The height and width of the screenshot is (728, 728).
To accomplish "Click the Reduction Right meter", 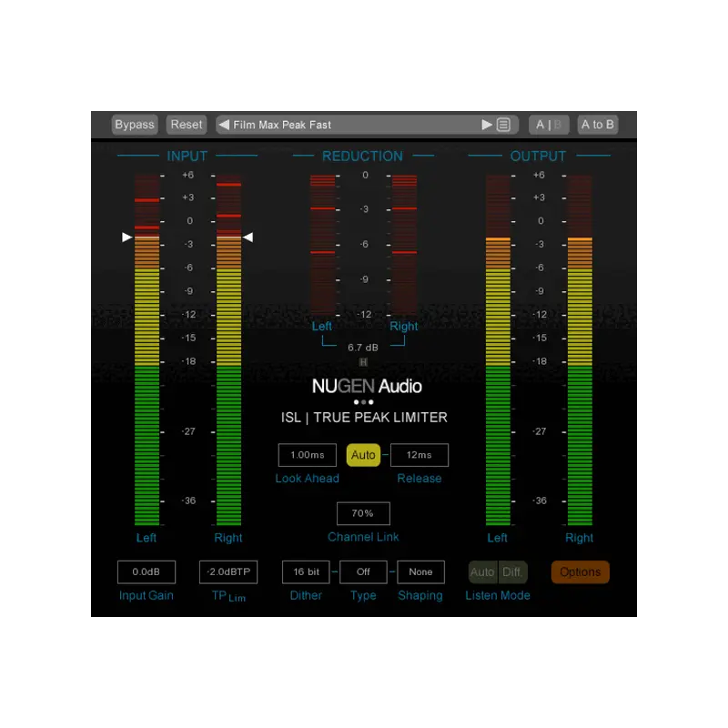I will [404, 245].
